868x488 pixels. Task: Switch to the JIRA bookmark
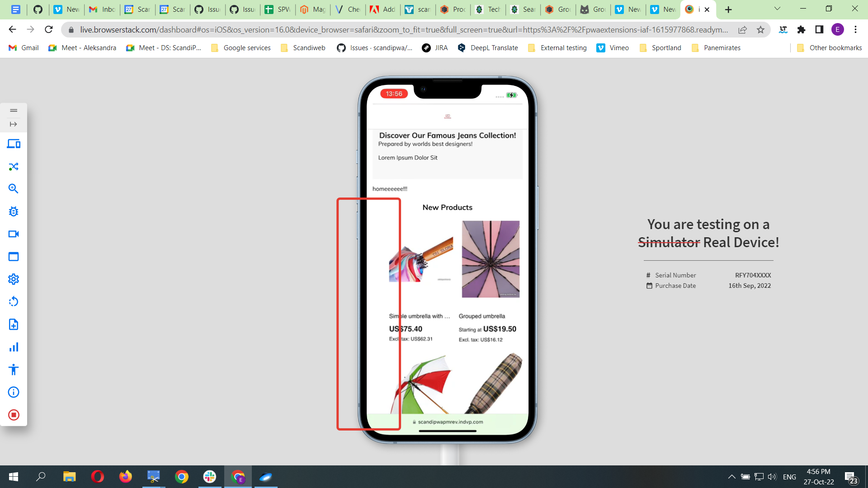tap(435, 47)
